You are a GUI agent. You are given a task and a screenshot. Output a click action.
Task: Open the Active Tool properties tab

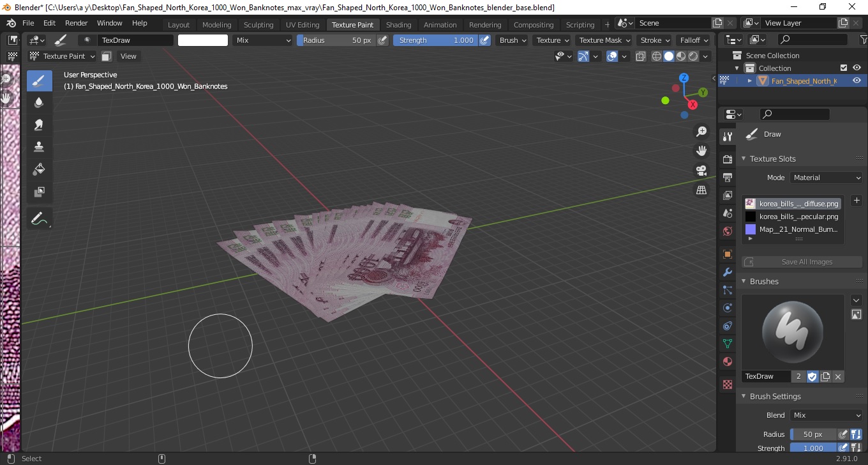pyautogui.click(x=727, y=137)
